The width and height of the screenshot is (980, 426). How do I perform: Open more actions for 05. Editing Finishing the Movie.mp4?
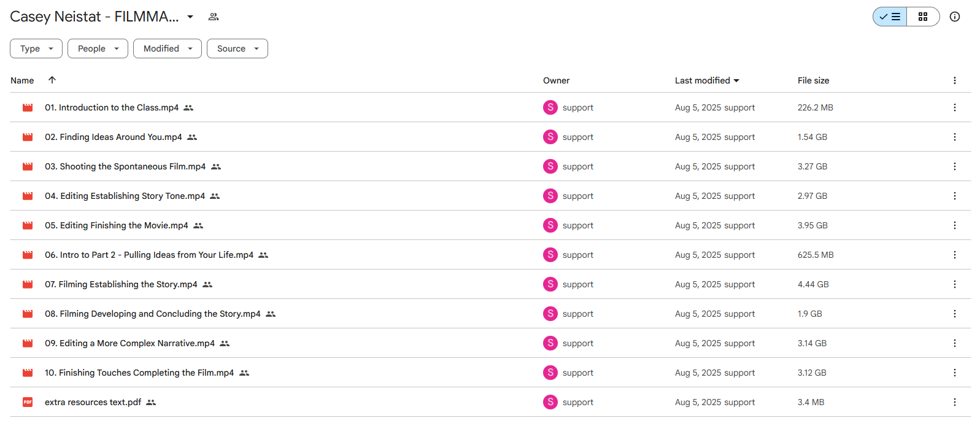coord(955,225)
